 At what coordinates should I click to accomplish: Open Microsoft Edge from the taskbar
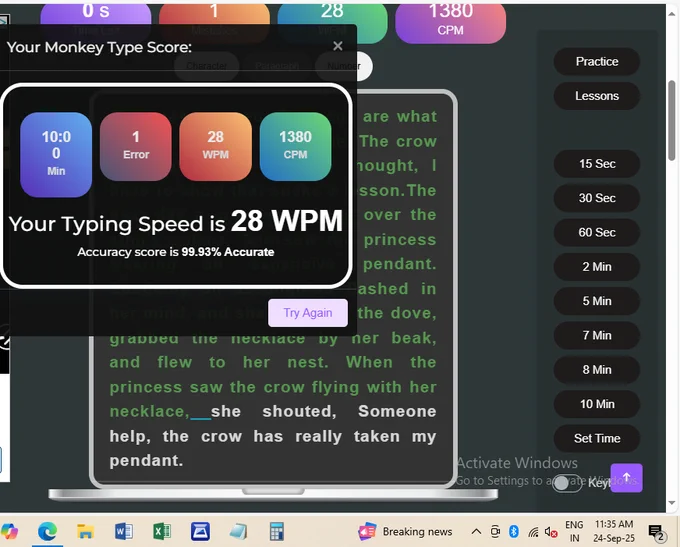pos(47,531)
